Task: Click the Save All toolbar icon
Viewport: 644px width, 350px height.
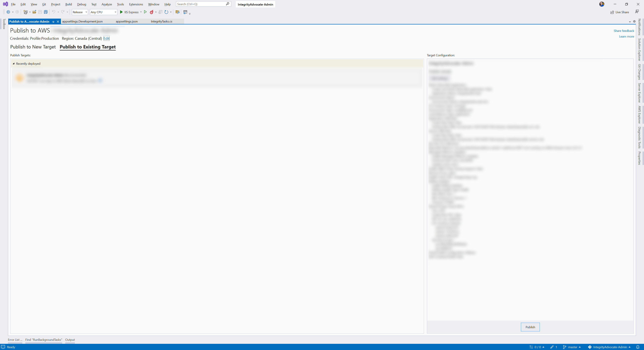Action: click(45, 12)
